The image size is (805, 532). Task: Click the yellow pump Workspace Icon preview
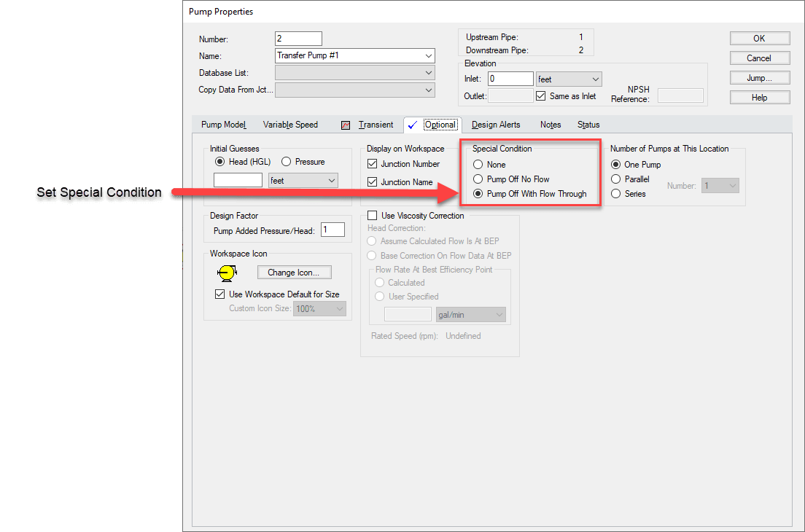tap(226, 272)
